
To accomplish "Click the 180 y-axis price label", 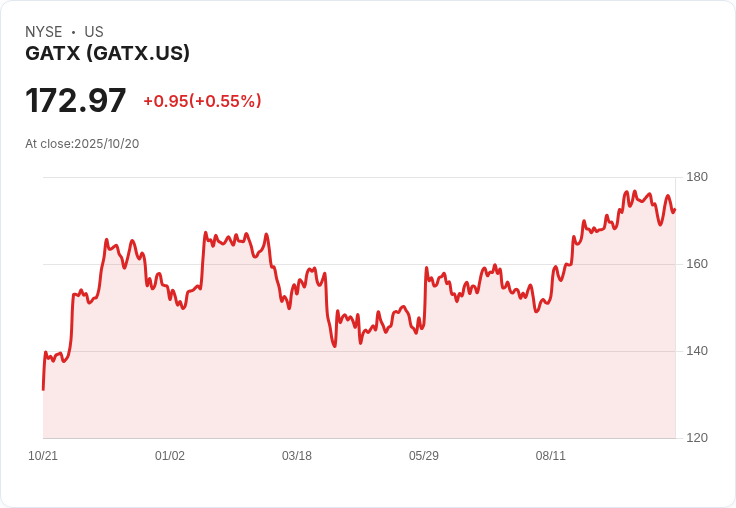I will click(697, 177).
